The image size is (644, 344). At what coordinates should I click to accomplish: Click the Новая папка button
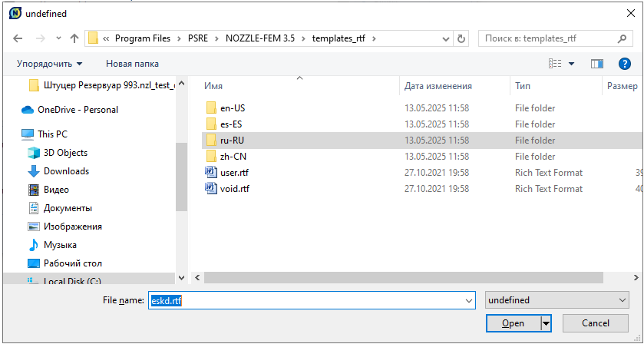(x=132, y=64)
